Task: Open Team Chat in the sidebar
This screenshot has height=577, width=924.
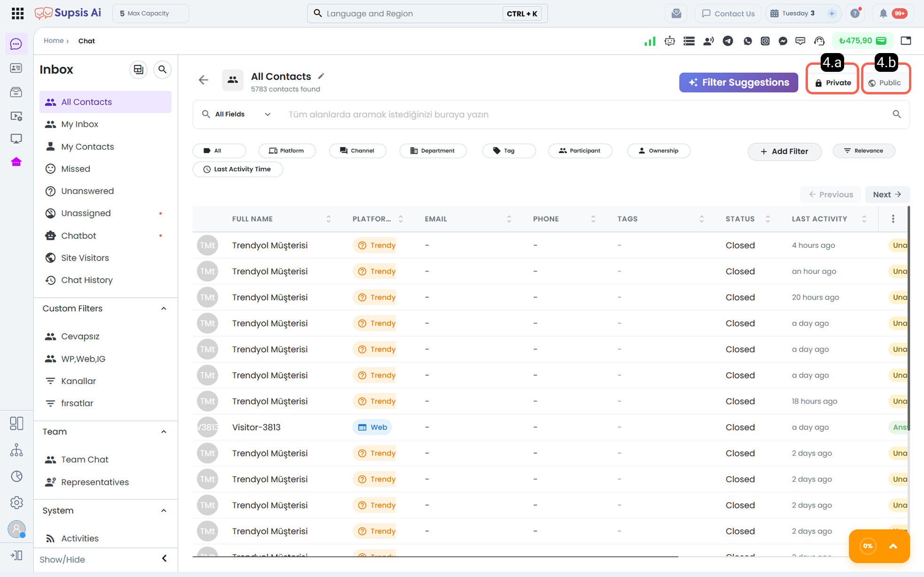Action: click(x=105, y=460)
